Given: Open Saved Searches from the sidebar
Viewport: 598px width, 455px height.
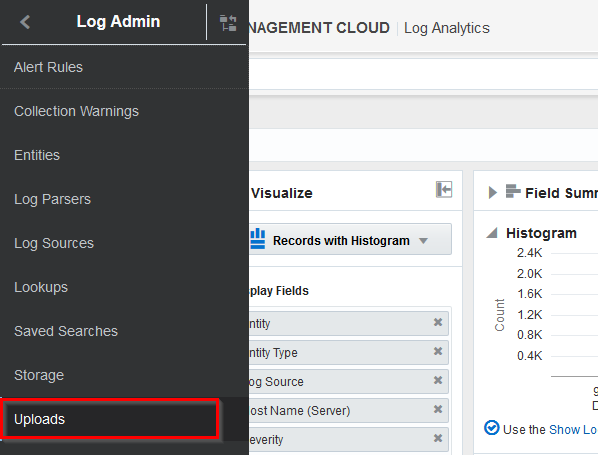Looking at the screenshot, I should [x=66, y=331].
